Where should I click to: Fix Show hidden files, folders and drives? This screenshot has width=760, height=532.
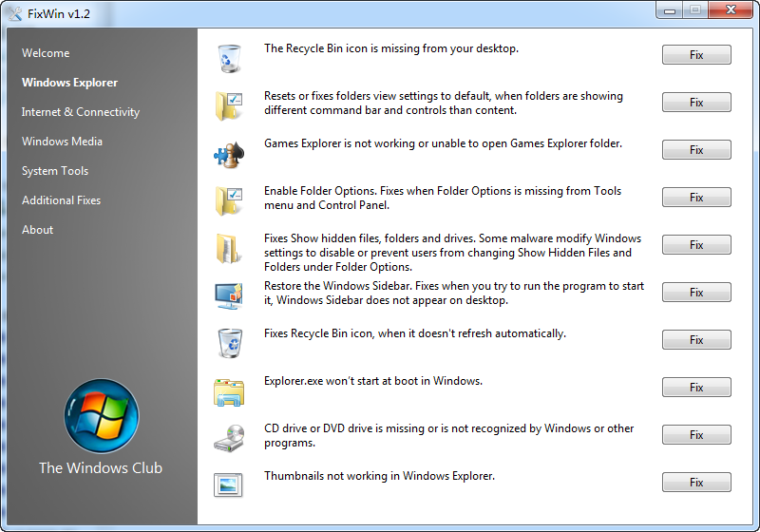[696, 245]
